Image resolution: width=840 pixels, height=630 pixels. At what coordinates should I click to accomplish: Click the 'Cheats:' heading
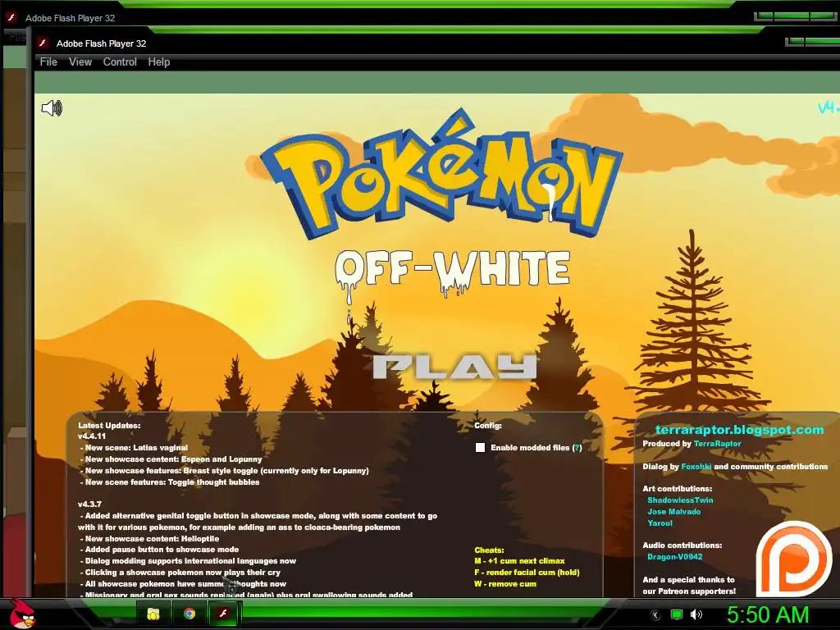[489, 550]
